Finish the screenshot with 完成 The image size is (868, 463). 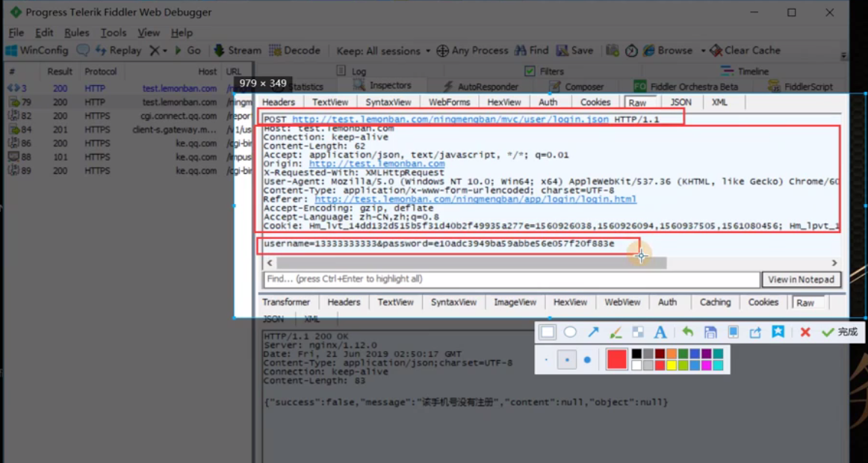pyautogui.click(x=840, y=332)
